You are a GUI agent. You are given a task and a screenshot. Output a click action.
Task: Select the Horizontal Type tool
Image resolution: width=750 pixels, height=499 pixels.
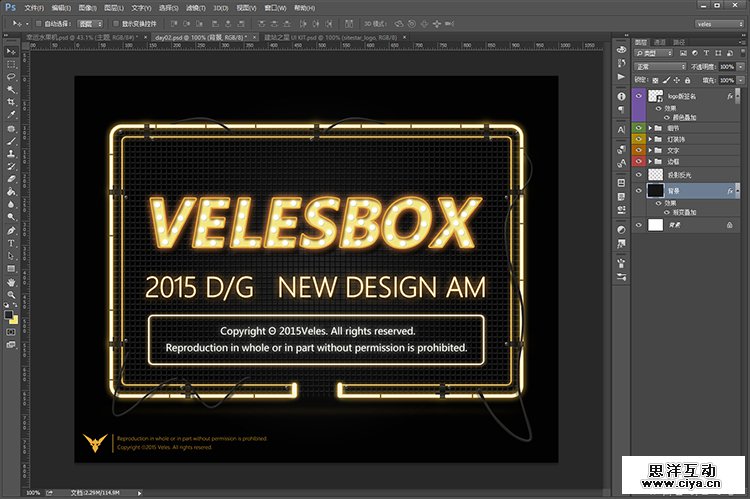click(x=11, y=243)
